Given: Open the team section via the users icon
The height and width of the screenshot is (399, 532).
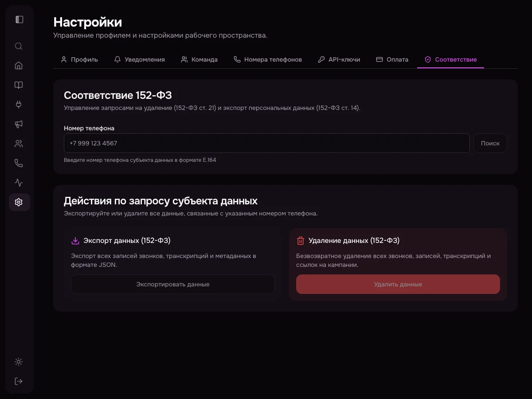Looking at the screenshot, I should click(x=19, y=143).
